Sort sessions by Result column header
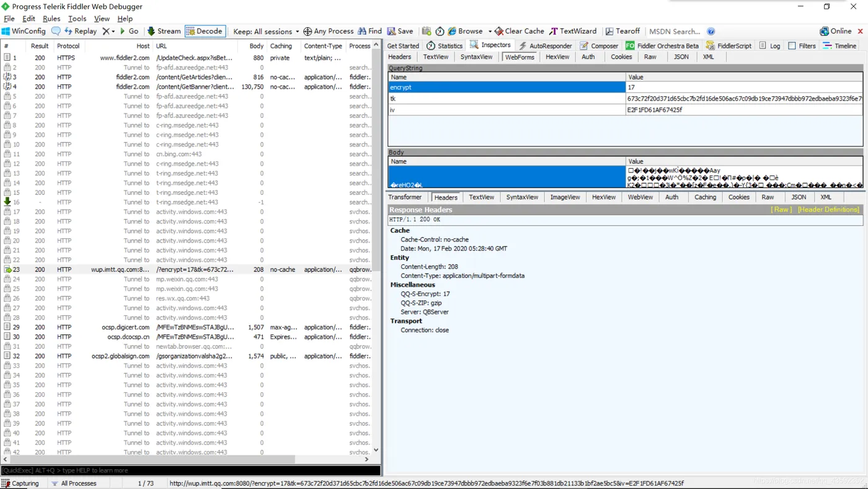The image size is (868, 489). click(40, 46)
